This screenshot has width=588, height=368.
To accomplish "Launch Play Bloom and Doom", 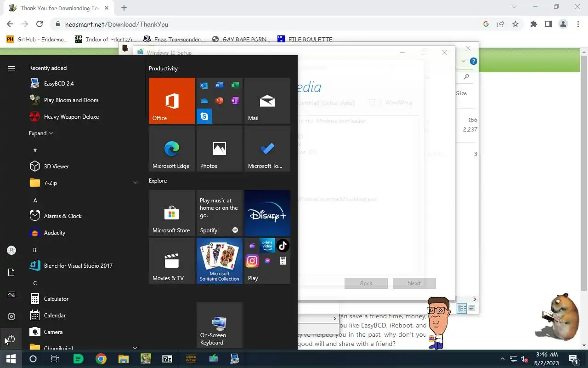I will click(x=83, y=100).
